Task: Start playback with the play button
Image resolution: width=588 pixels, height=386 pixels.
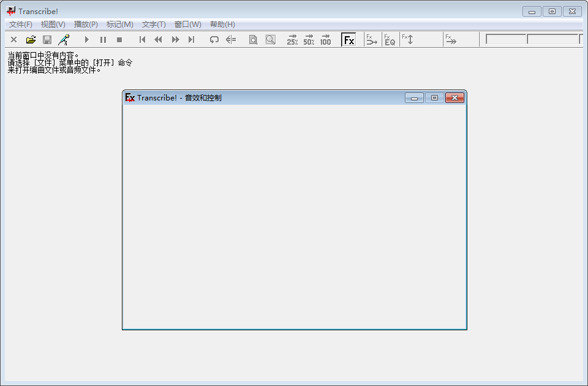Action: pyautogui.click(x=86, y=39)
